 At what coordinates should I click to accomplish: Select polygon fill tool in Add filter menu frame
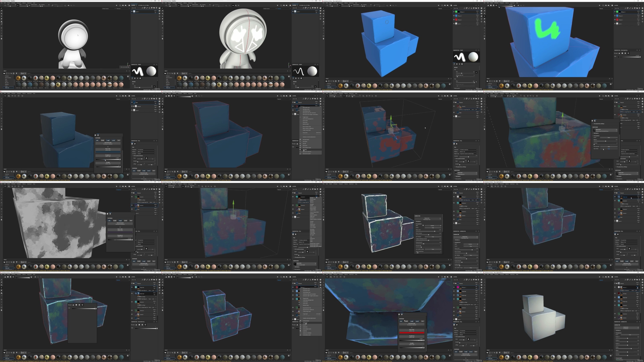pyautogui.click(x=162, y=107)
